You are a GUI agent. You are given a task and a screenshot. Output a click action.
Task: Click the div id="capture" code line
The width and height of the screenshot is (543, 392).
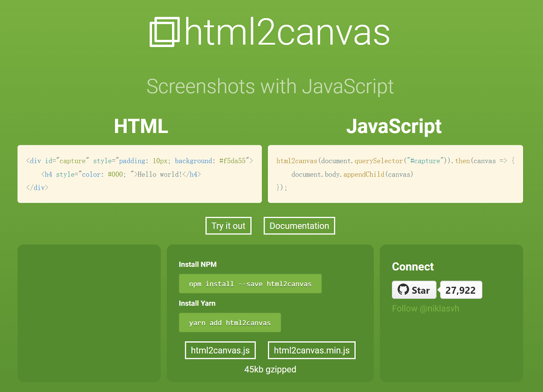pos(140,161)
